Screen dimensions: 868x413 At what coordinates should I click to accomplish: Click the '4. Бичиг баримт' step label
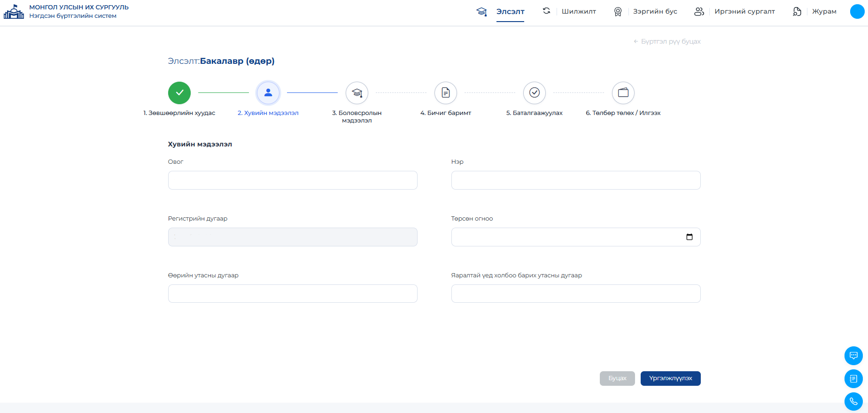(x=446, y=113)
